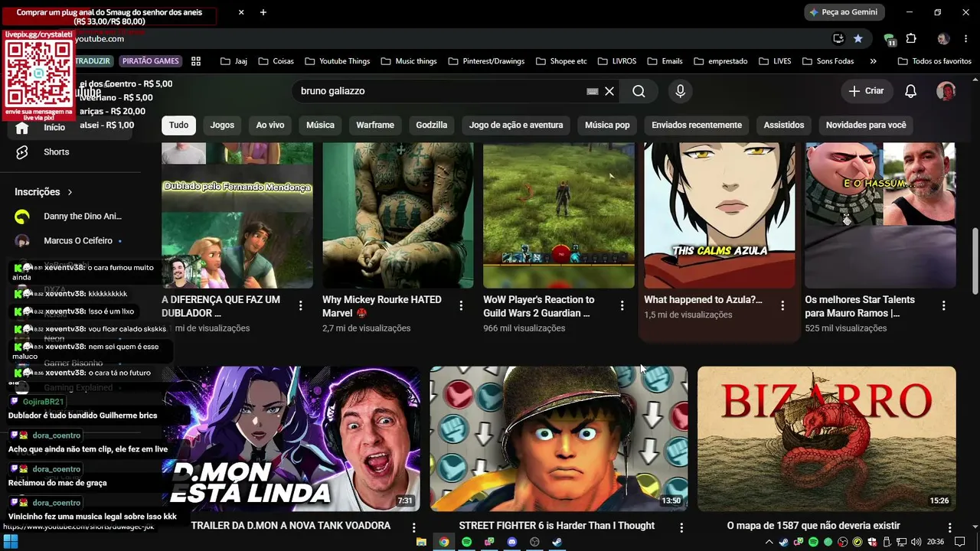The height and width of the screenshot is (551, 980).
Task: Open Why Mickey Rourke HATED Marvel title
Action: tap(382, 306)
